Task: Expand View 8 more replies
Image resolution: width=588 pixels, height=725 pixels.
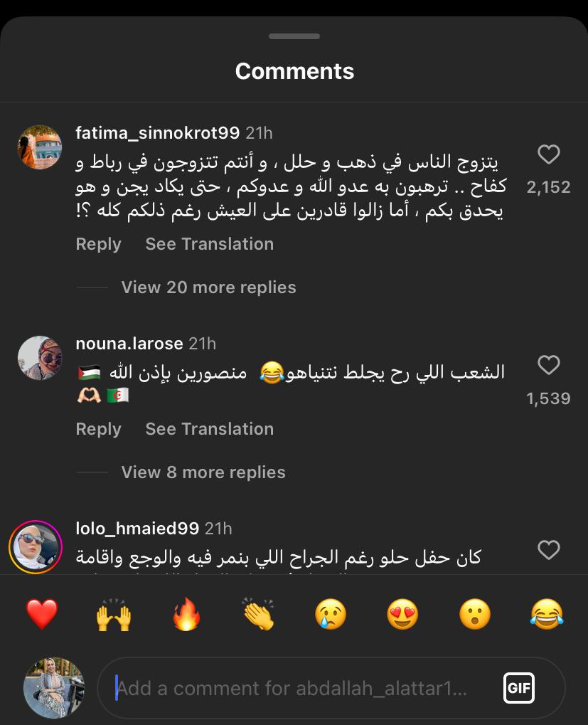Action: click(203, 472)
